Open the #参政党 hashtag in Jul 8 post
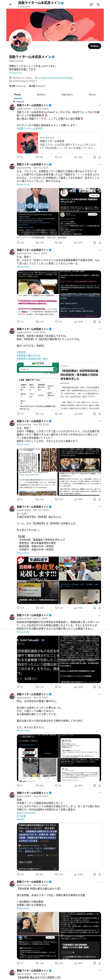This screenshot has height=980, width=110. [21, 352]
